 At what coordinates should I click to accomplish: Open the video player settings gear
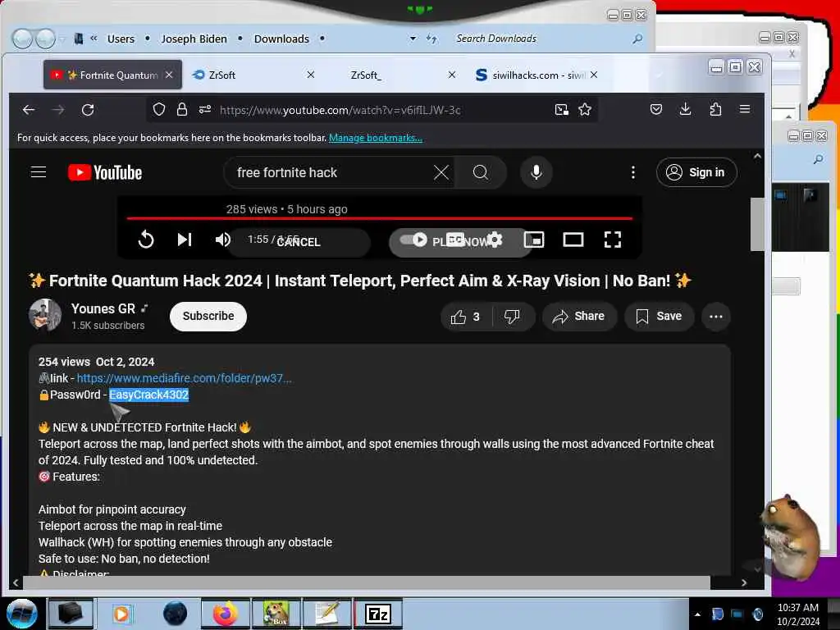click(495, 240)
